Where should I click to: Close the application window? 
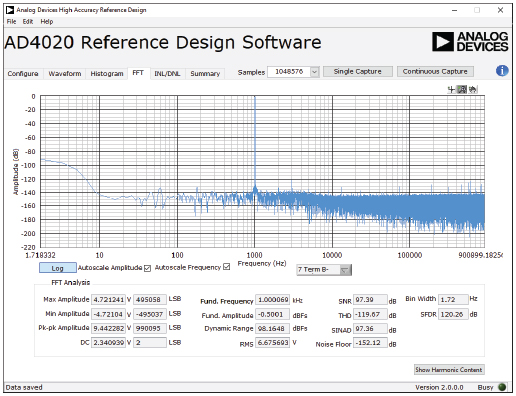[500, 10]
